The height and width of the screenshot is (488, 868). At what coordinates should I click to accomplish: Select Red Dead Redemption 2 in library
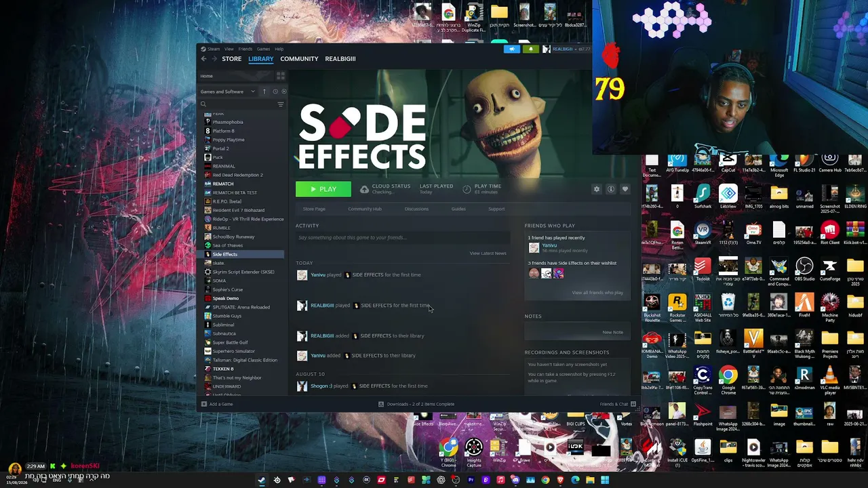[237, 175]
